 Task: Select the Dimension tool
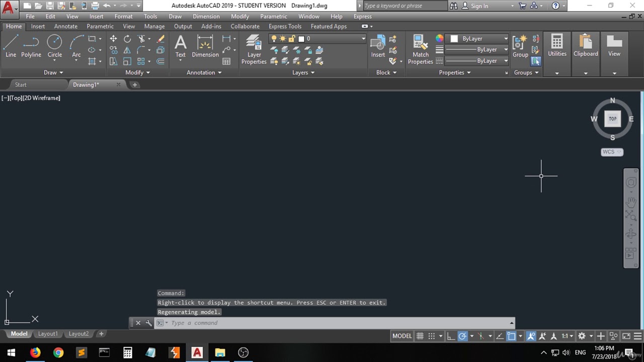point(205,46)
